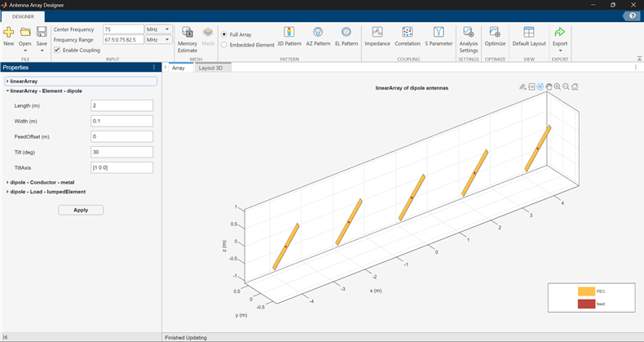
Task: Click the Center Frequency input field
Action: pos(123,29)
